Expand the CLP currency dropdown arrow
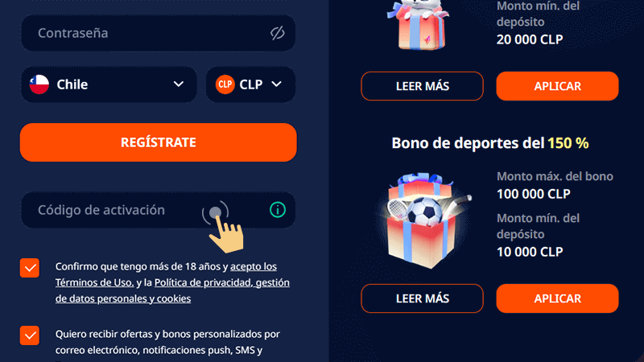This screenshot has width=644, height=362. point(277,84)
